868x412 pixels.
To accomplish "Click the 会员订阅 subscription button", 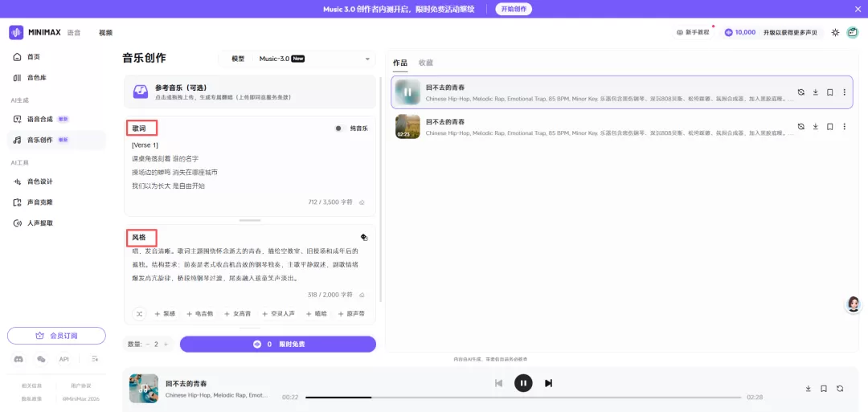I will click(56, 336).
